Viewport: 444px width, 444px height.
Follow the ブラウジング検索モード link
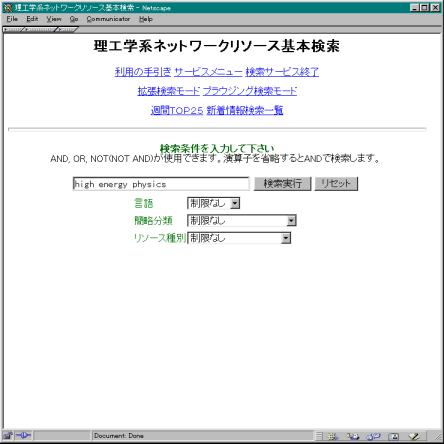250,91
